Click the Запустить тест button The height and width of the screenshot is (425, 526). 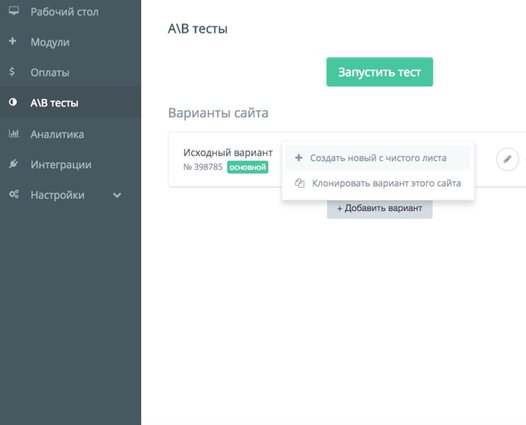tap(380, 72)
